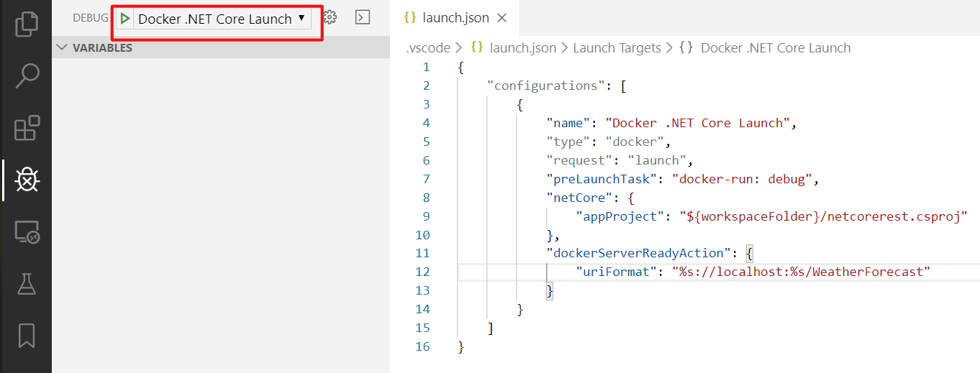Click the Launch Targets breadcrumb

coord(617,48)
